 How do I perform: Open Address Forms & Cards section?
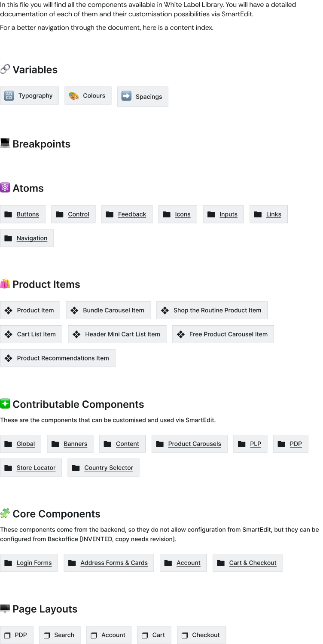pos(114,563)
